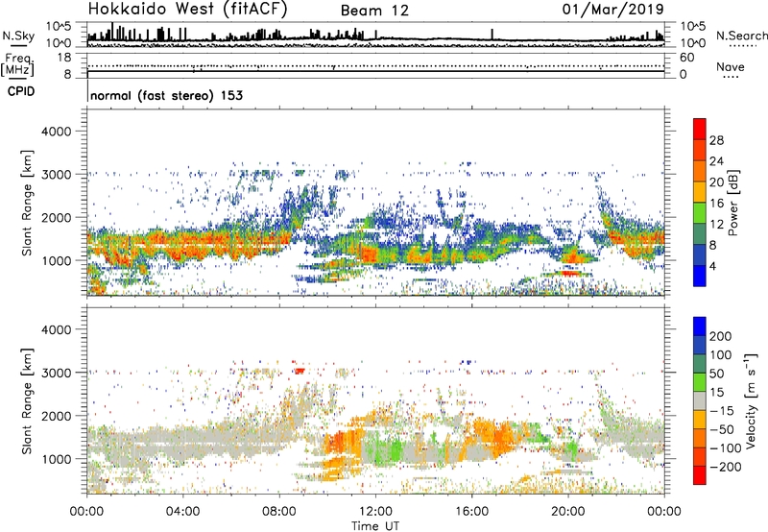This screenshot has width=768, height=532.
Task: Select the velocity range-time plot area
Action: click(375, 400)
